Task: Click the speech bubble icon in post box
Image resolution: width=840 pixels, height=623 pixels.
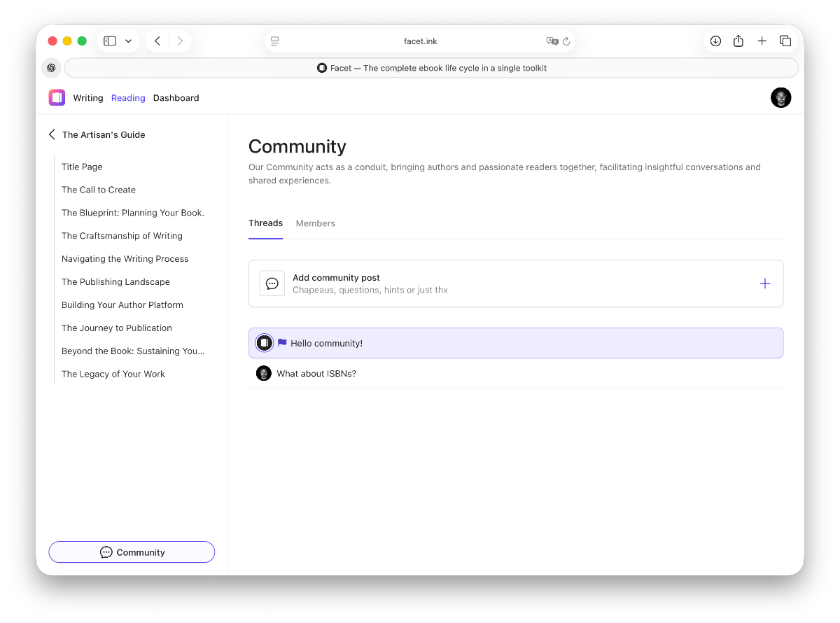Action: tap(272, 283)
